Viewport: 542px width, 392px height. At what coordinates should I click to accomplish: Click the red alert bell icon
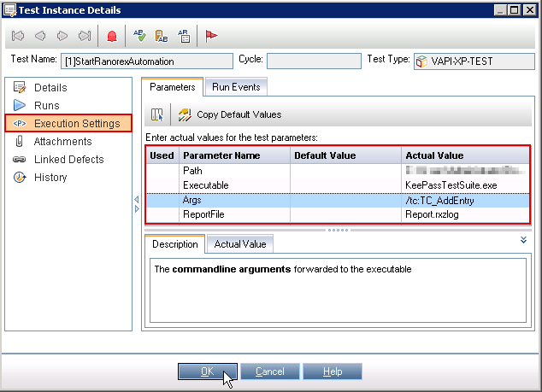click(x=112, y=36)
